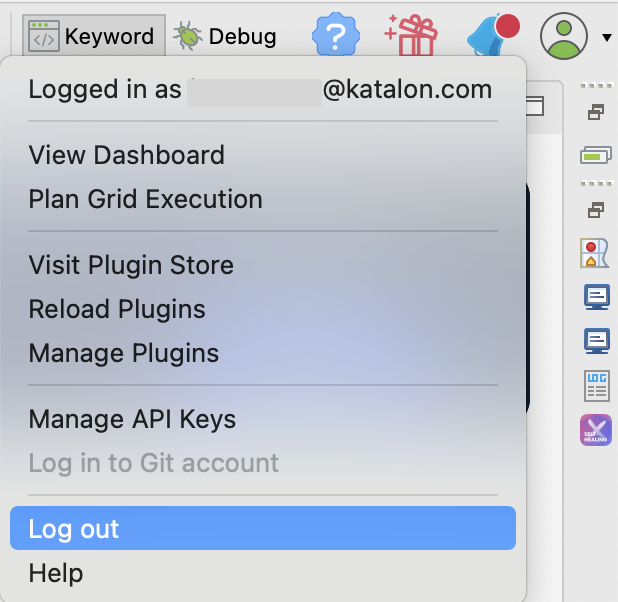Screen dimensions: 618x602
Task: Switch to the Keyword perspective
Action: 93,37
